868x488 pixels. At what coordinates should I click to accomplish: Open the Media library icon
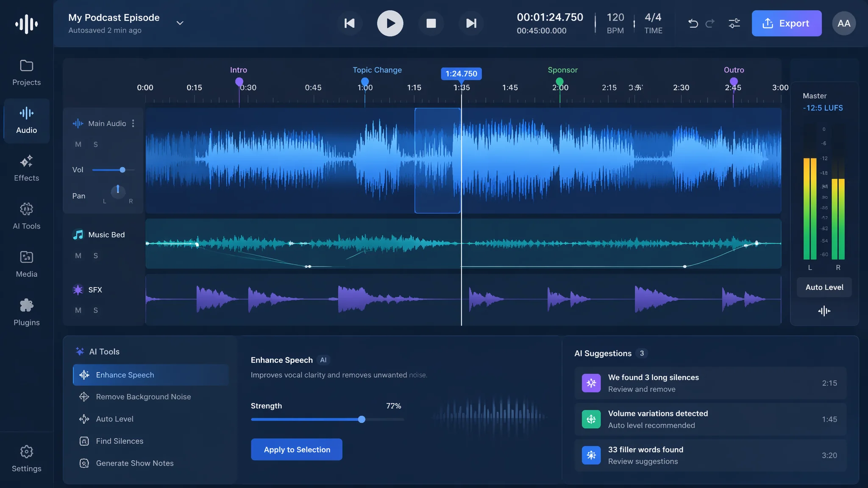[26, 264]
